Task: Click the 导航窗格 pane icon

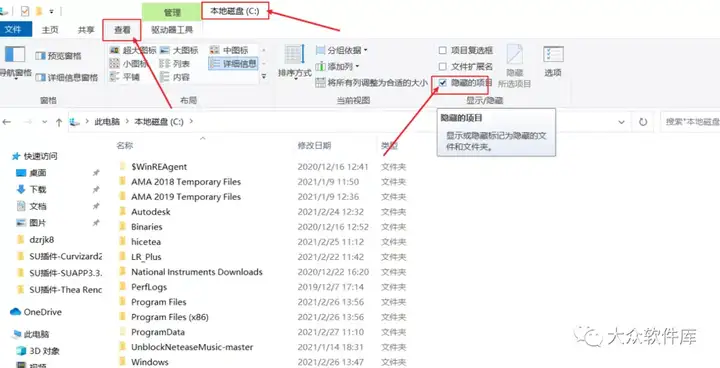Action: pos(15,62)
